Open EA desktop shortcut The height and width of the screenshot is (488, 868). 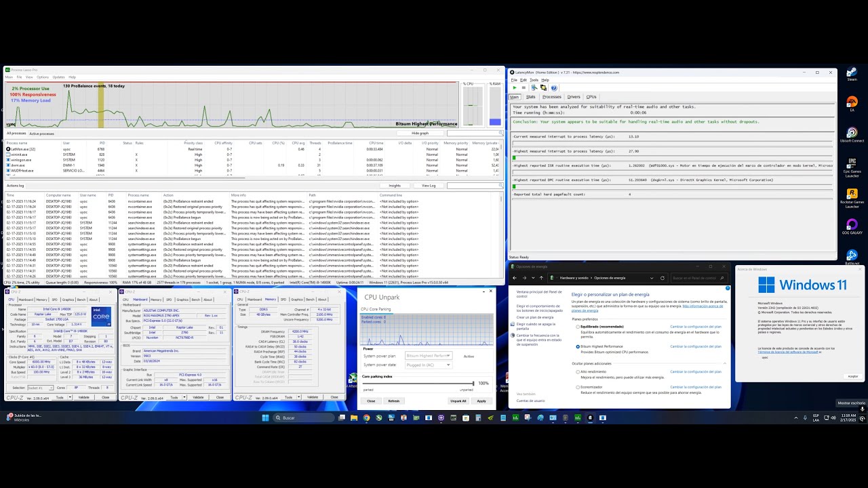click(852, 105)
